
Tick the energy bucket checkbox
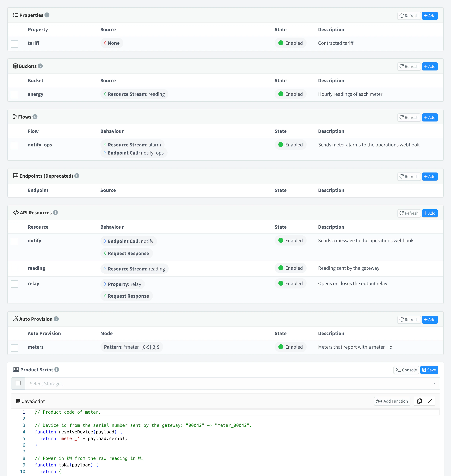pos(14,95)
